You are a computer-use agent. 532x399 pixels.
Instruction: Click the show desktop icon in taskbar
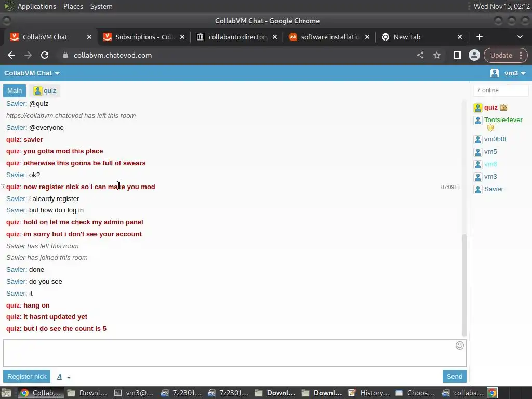pos(6,393)
